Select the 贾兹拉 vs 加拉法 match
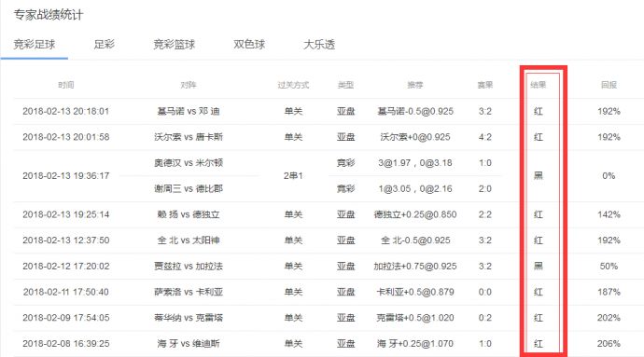Screen dimensions: 644x357 [x=189, y=267]
